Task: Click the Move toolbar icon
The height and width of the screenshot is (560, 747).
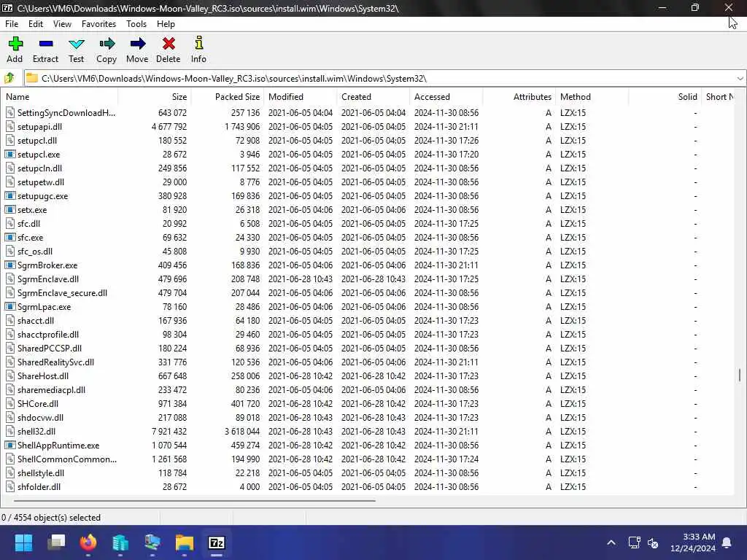Action: [138, 44]
